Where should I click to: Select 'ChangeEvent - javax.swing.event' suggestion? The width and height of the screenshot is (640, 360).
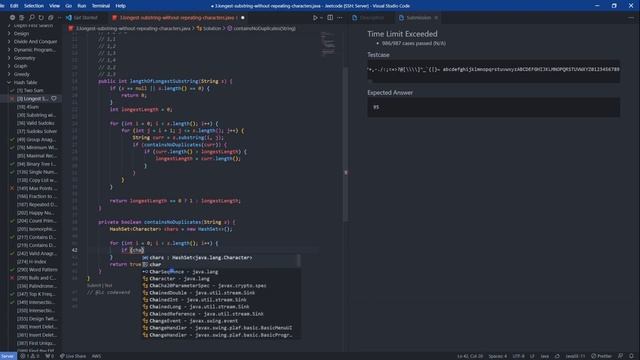(220, 321)
